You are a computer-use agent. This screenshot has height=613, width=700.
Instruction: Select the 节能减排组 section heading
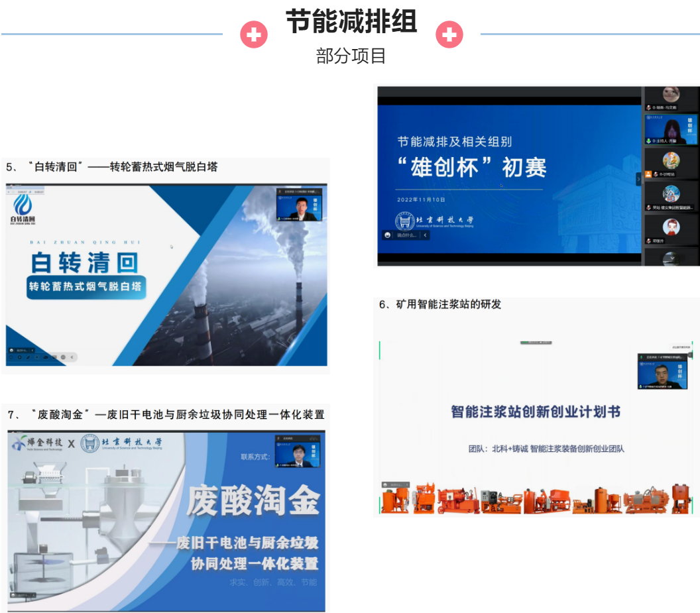pyautogui.click(x=351, y=22)
